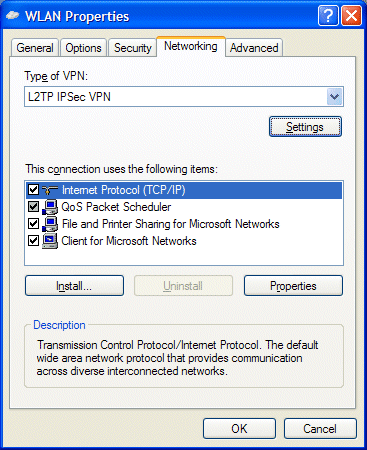Click the Internet Protocol (TCP/IP) network icon
Screen dimensions: 367x450
click(50, 190)
